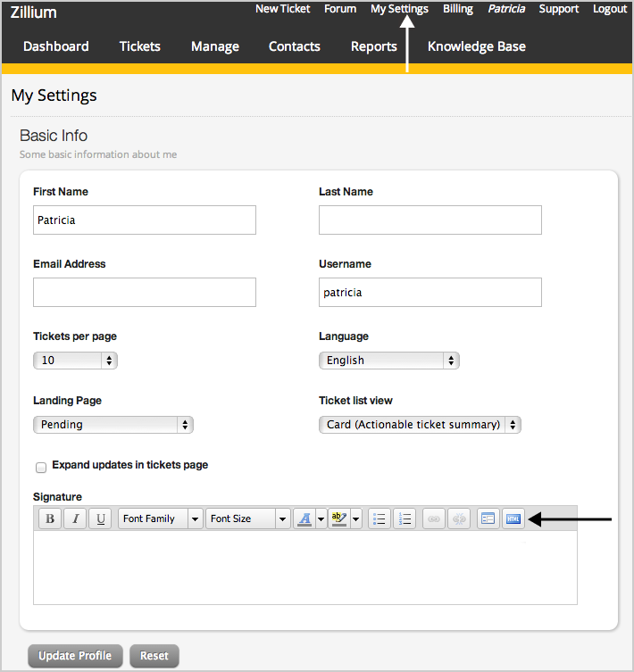The image size is (634, 672).
Task: Click the insert link icon
Action: [434, 519]
